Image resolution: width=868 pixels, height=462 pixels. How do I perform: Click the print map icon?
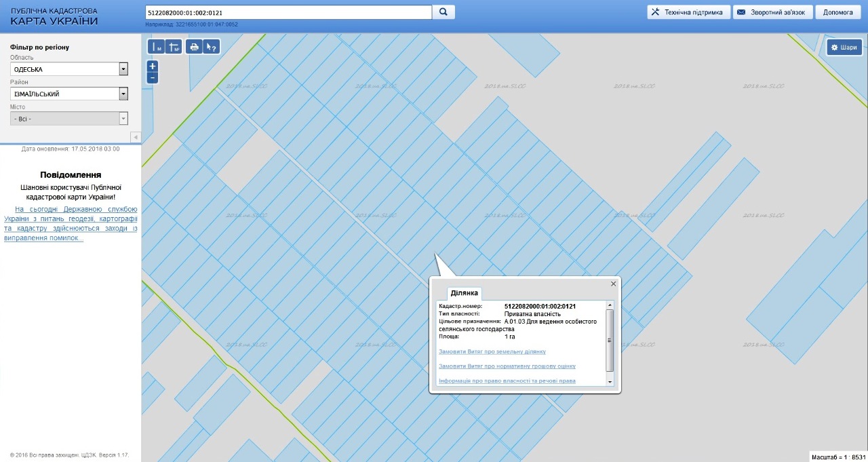pos(195,47)
